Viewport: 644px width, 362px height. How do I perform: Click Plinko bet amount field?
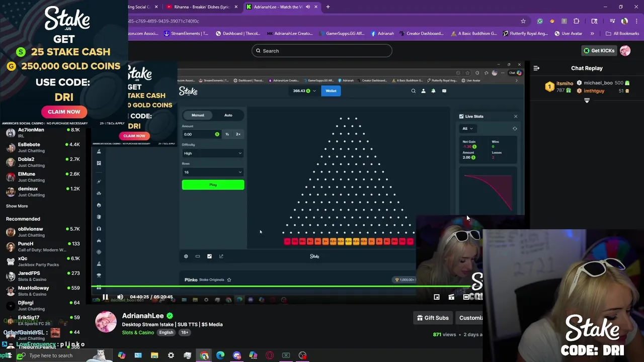[201, 134]
